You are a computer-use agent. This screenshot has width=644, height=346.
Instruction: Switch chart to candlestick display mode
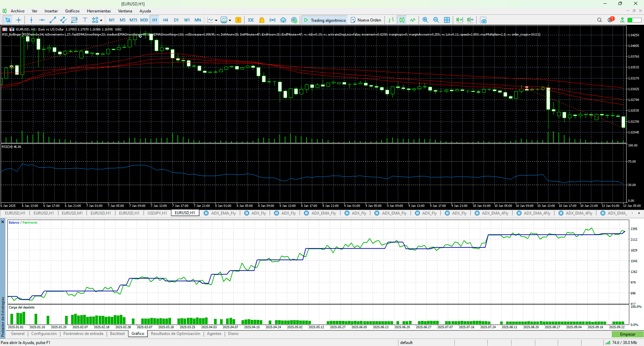click(402, 20)
